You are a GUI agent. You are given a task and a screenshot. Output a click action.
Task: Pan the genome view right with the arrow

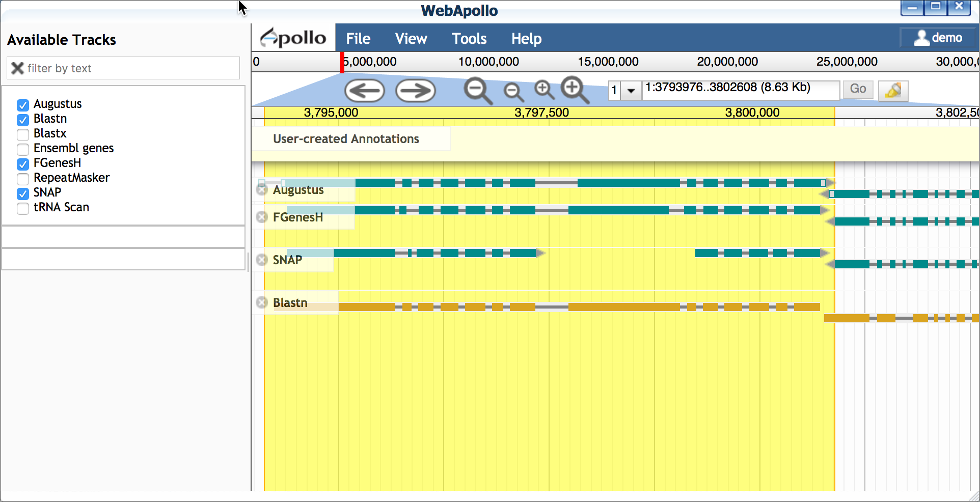click(416, 91)
